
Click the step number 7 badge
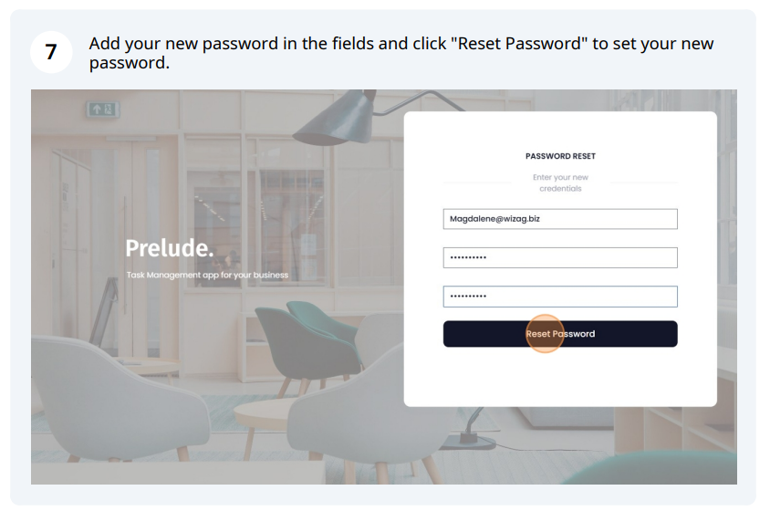point(51,52)
